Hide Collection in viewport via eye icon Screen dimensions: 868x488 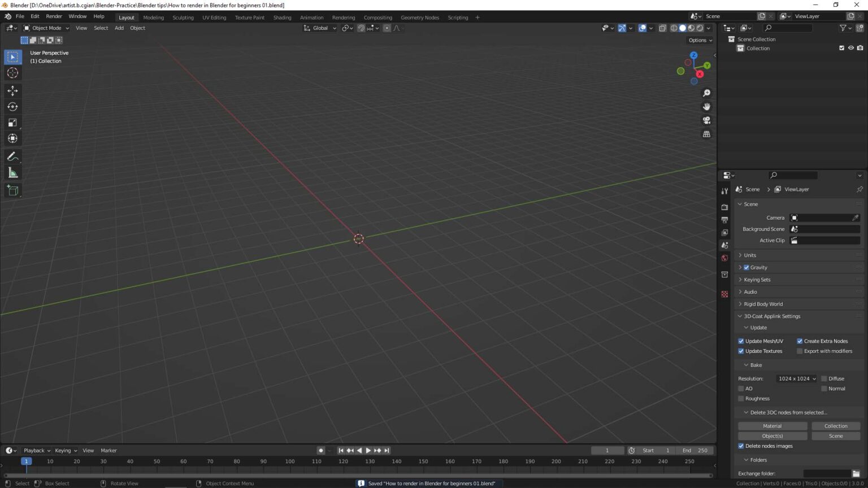click(850, 48)
